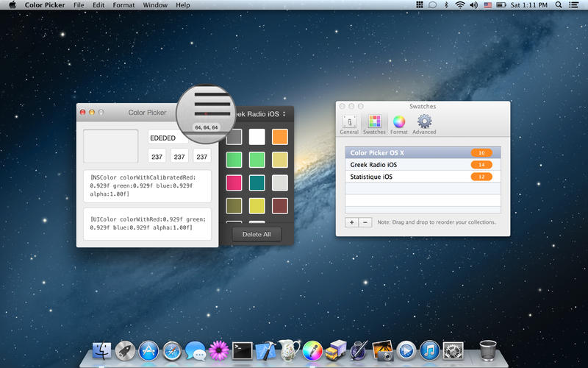Viewport: 588px width, 368px height.
Task: Select the bright yellow swatch beside maroon
Action: (257, 206)
